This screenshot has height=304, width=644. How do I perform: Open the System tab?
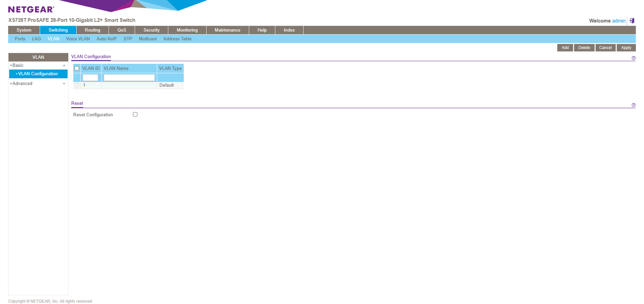[x=24, y=30]
